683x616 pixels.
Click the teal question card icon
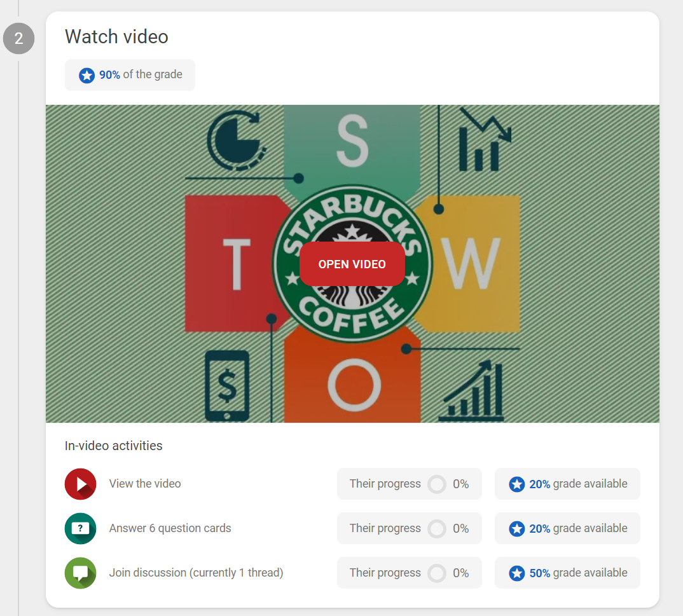[x=81, y=528]
